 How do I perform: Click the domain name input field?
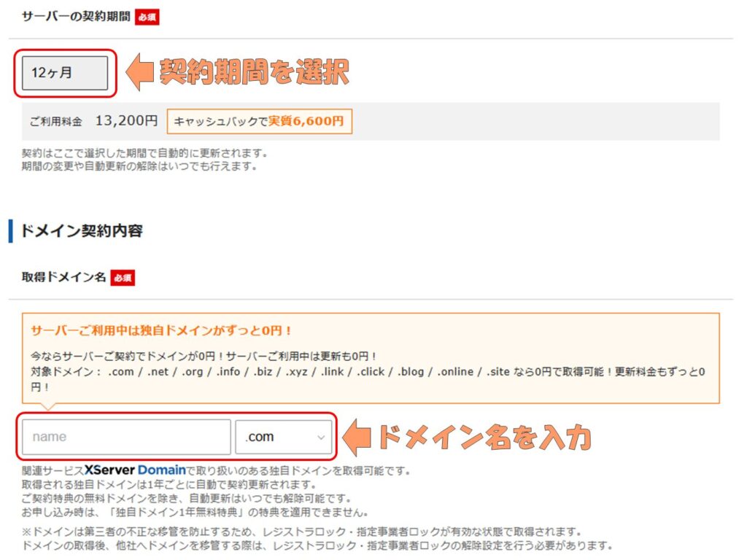pos(126,437)
